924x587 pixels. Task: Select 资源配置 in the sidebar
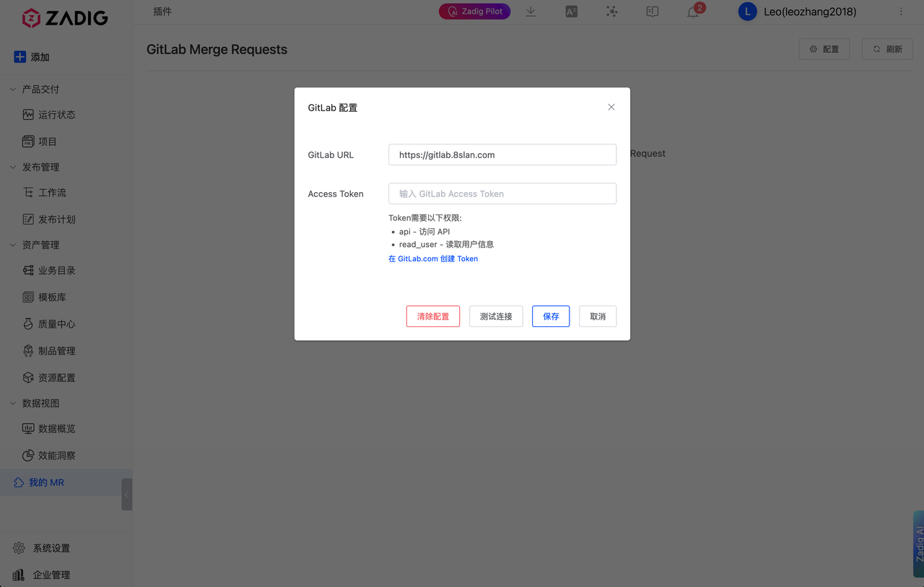tap(49, 378)
